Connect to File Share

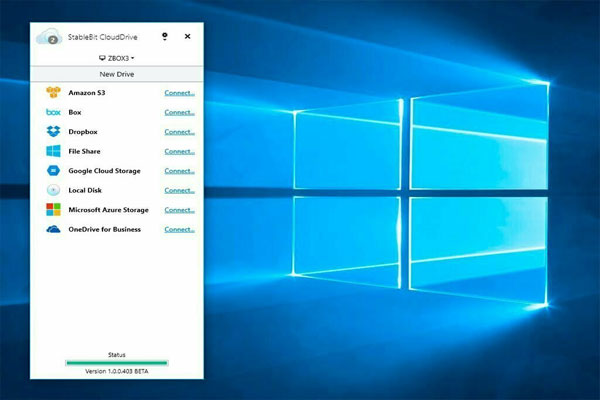pos(179,152)
